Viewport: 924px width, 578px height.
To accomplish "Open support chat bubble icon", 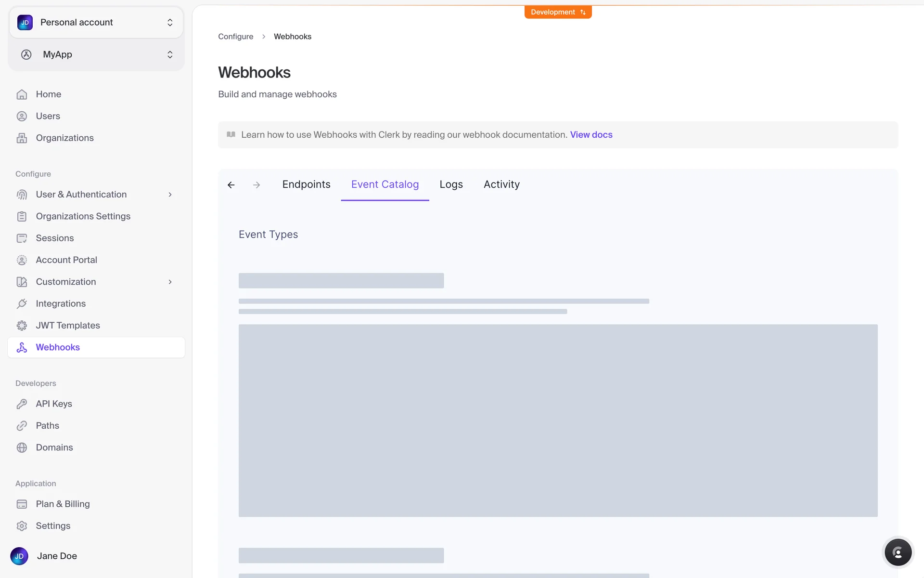I will (898, 552).
